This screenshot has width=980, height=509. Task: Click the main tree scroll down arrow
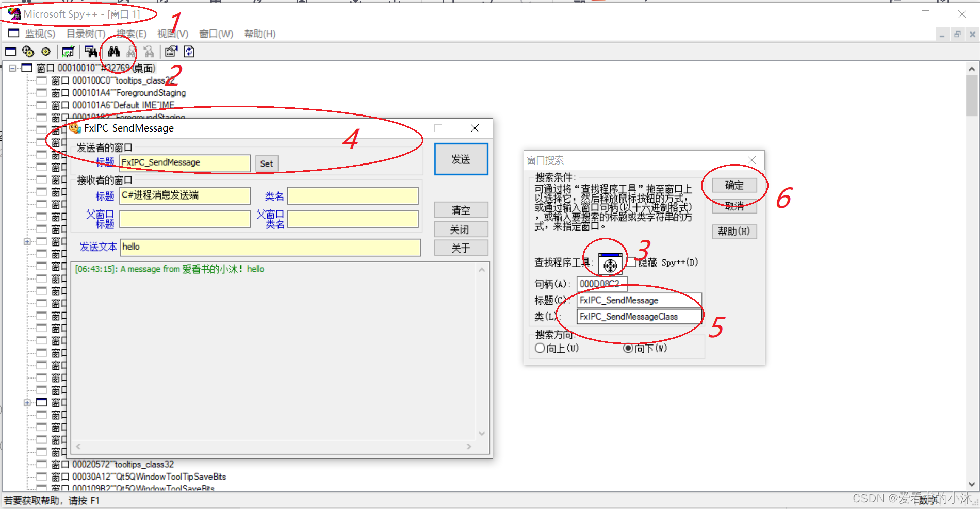point(972,484)
